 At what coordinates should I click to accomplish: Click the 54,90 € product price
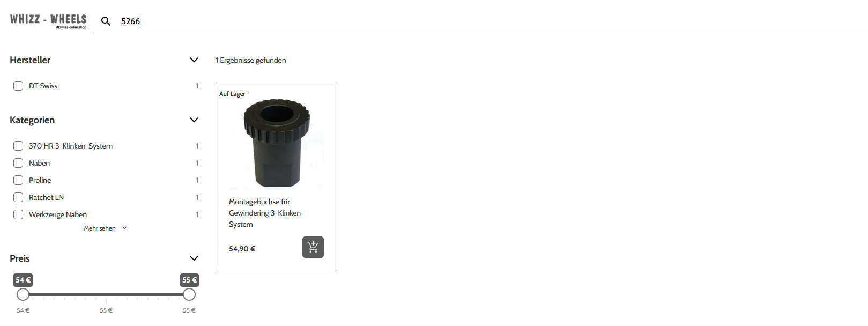[x=242, y=249]
